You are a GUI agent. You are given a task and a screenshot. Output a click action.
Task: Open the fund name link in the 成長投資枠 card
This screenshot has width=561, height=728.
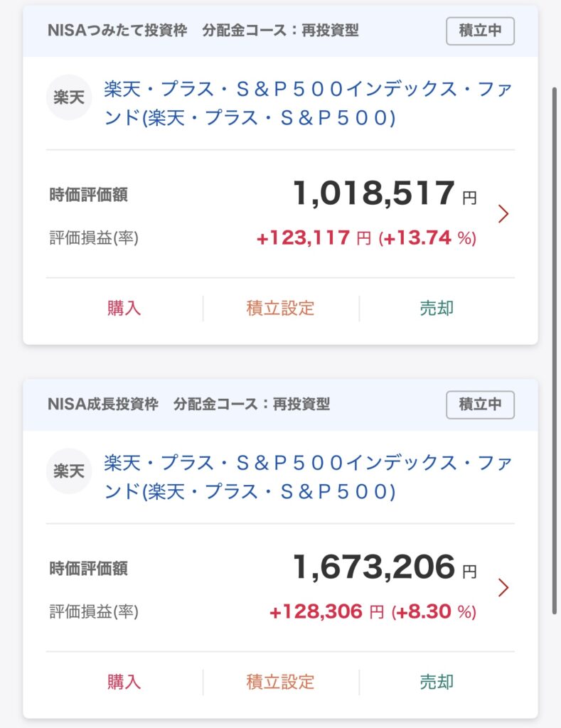click(308, 477)
